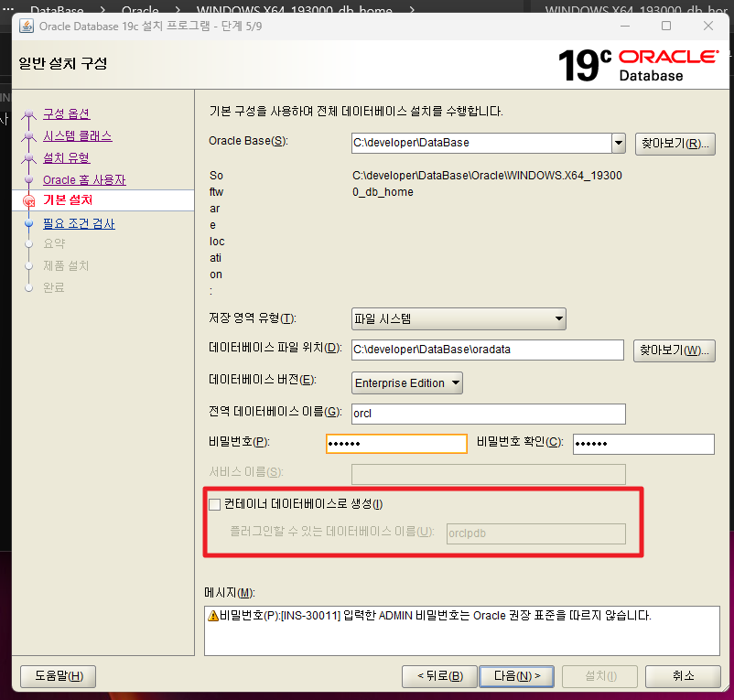
Task: Maximize the Oracle installer window
Action: click(x=666, y=26)
